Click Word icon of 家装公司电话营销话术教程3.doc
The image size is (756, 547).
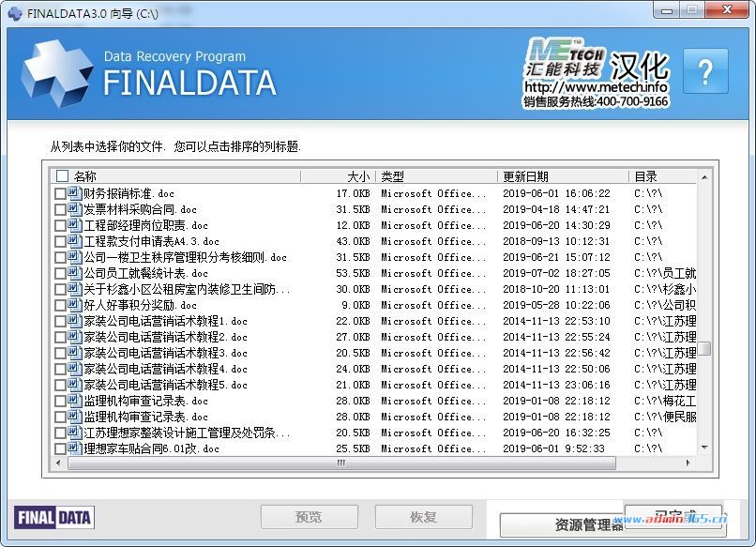tap(74, 352)
